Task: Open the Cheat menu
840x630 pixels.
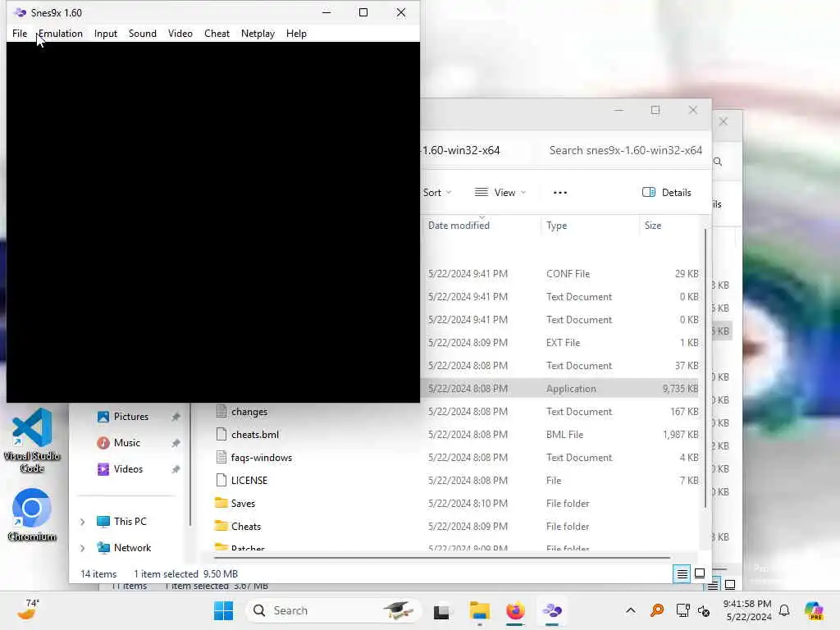Action: tap(217, 33)
